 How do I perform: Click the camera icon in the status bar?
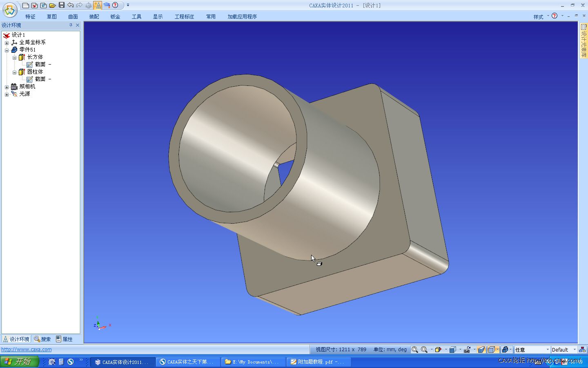tap(467, 350)
